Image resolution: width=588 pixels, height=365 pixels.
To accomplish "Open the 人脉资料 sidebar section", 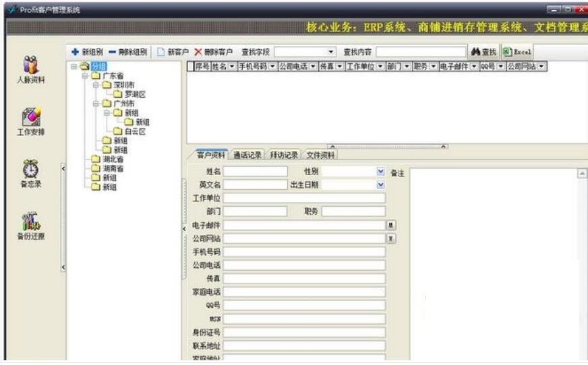I will pyautogui.click(x=31, y=69).
